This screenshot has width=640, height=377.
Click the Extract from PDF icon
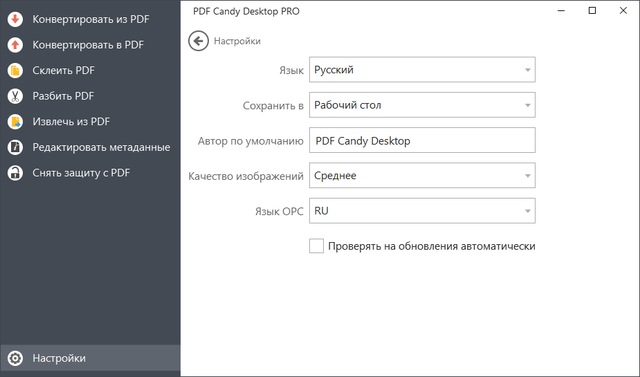[x=15, y=122]
